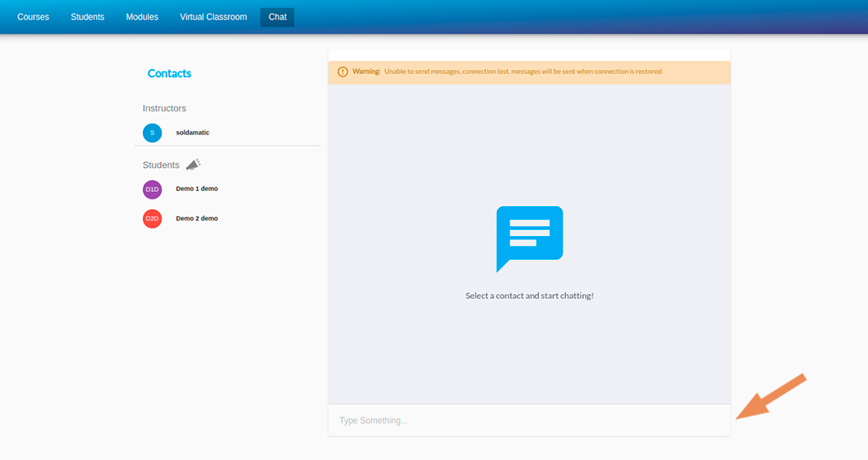Open the Virtual Classroom tab
Image resolution: width=868 pixels, height=460 pixels.
(x=214, y=17)
